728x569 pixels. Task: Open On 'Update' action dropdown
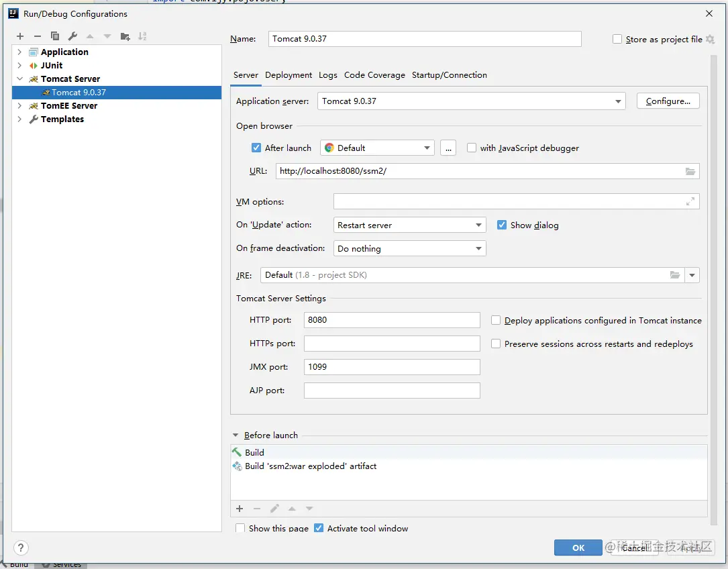pos(409,225)
